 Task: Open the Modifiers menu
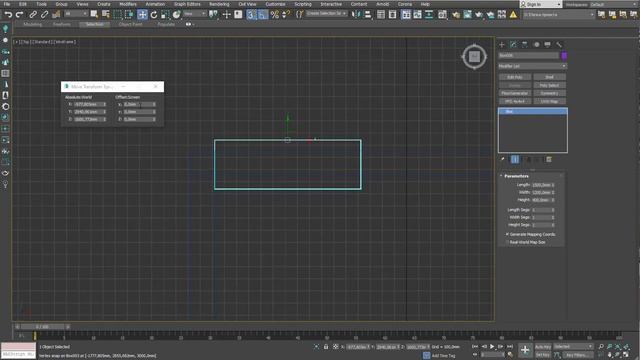coord(128,4)
